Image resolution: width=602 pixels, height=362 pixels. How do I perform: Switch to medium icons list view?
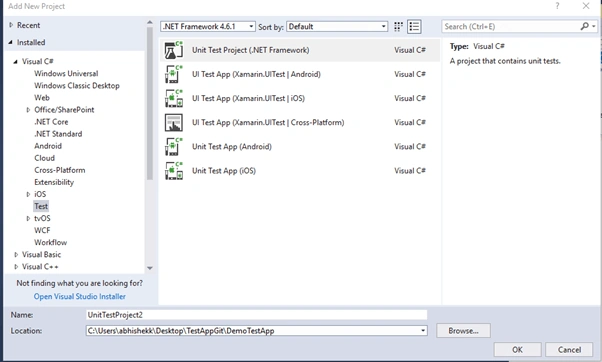click(414, 26)
